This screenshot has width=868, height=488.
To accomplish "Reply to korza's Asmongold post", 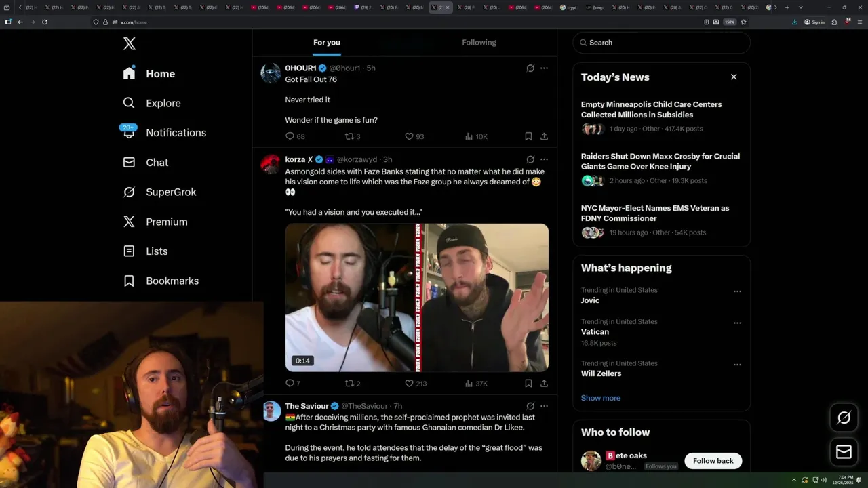I will click(x=293, y=384).
